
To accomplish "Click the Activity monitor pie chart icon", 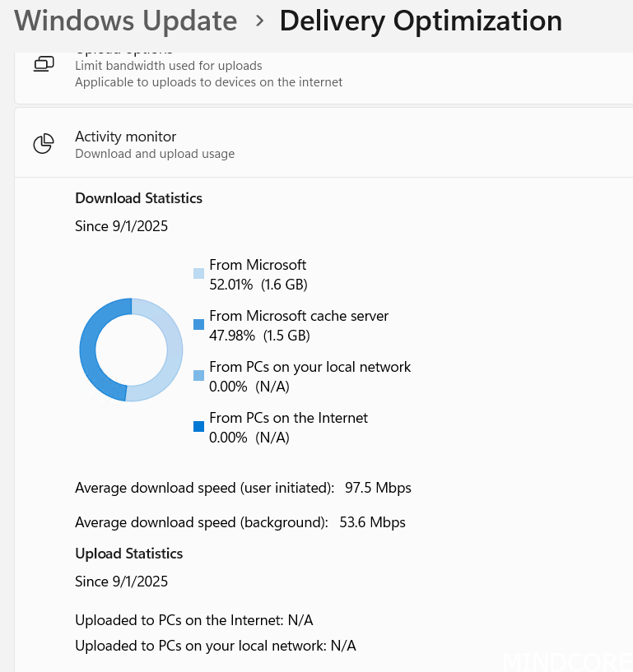I will click(44, 144).
